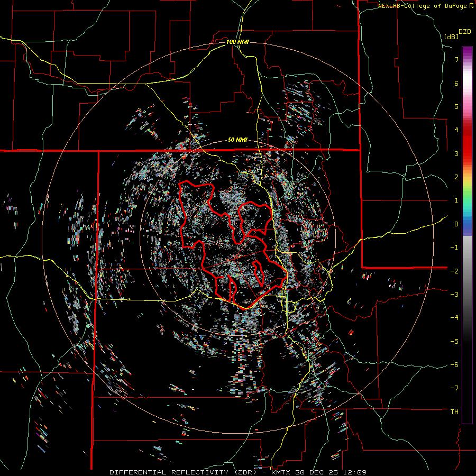This screenshot has height=476, width=476.
Task: Click the 0 value on color scale
Action: click(x=456, y=224)
